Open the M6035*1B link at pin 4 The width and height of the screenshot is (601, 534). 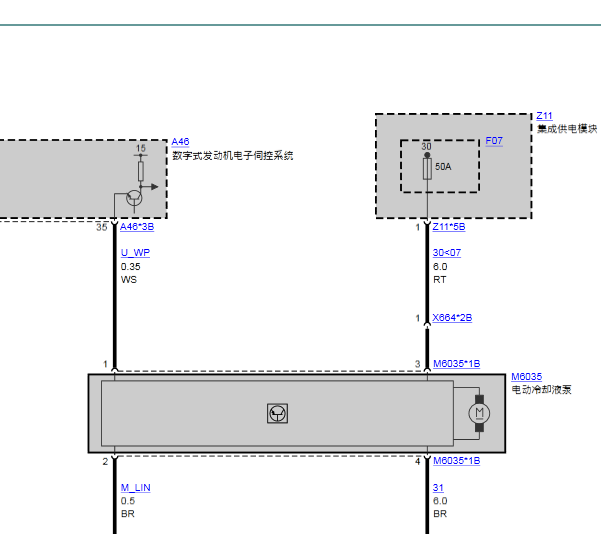click(456, 460)
